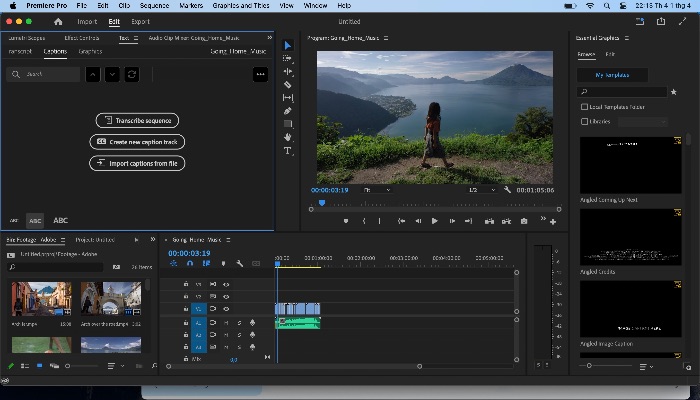Image resolution: width=700 pixels, height=400 pixels.
Task: Open sort options in Essential Graphics footer
Action: [646, 367]
